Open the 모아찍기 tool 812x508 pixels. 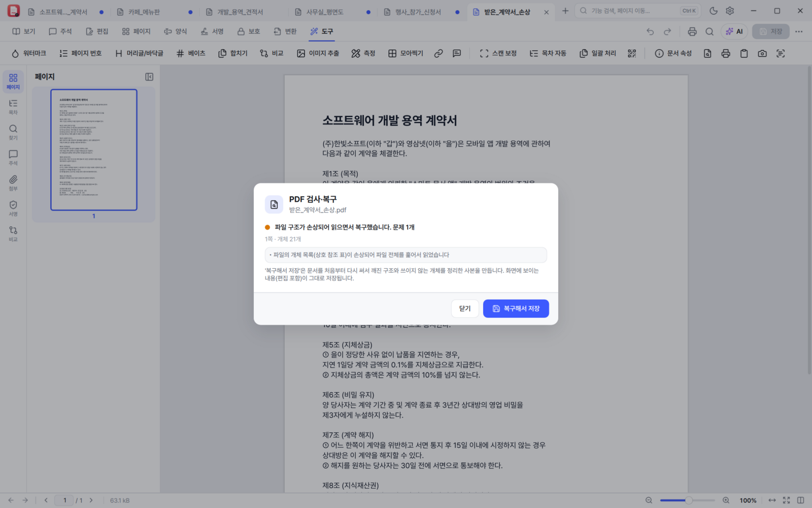pos(405,53)
